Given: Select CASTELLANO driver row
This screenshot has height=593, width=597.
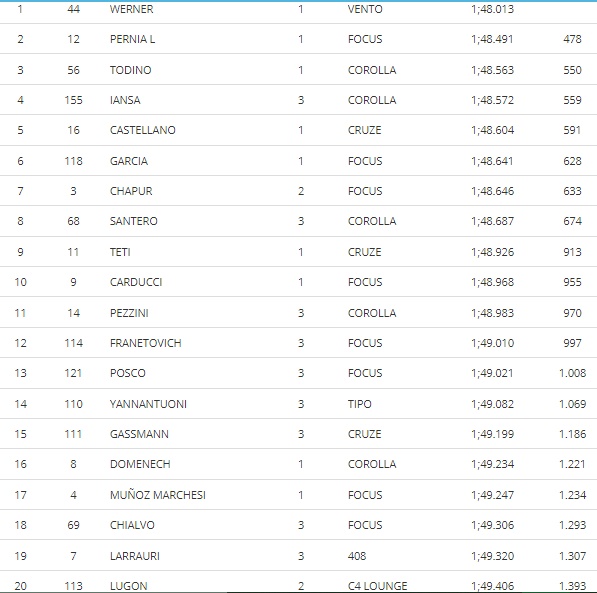Looking at the screenshot, I should pos(298,130).
